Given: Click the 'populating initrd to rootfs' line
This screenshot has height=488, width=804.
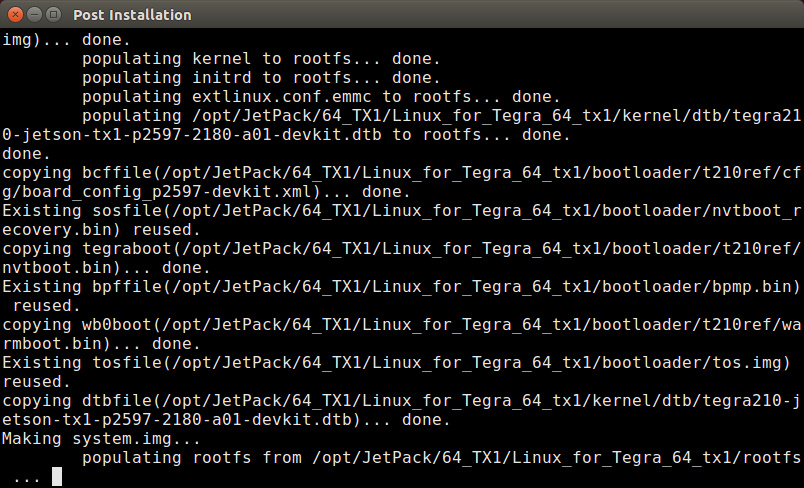Looking at the screenshot, I should 262,78.
